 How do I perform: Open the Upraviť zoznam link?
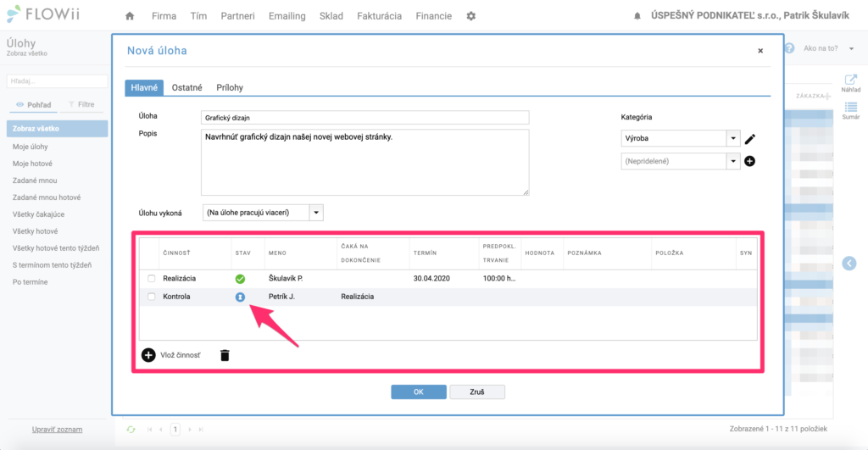57,430
